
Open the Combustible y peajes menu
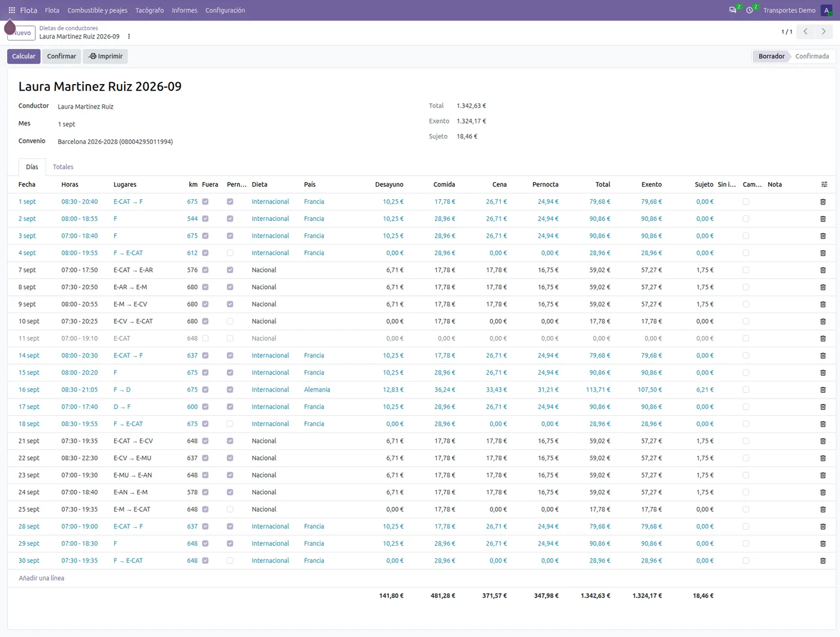97,10
